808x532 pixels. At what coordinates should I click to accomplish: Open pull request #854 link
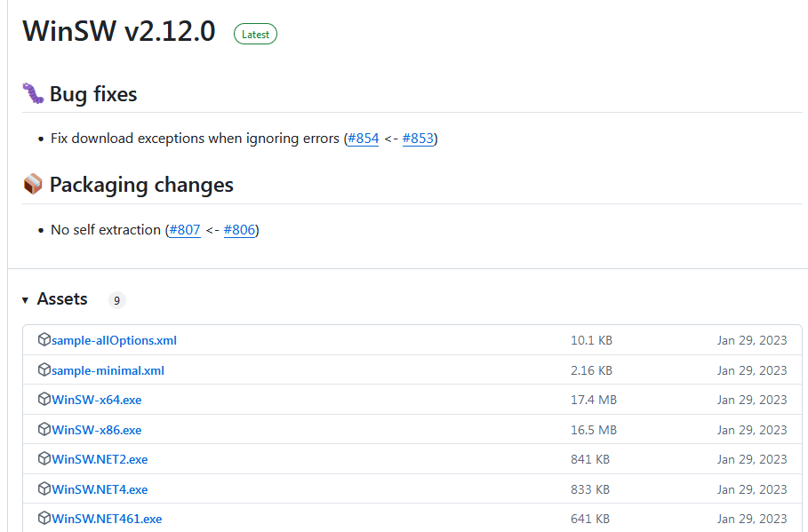tap(364, 139)
